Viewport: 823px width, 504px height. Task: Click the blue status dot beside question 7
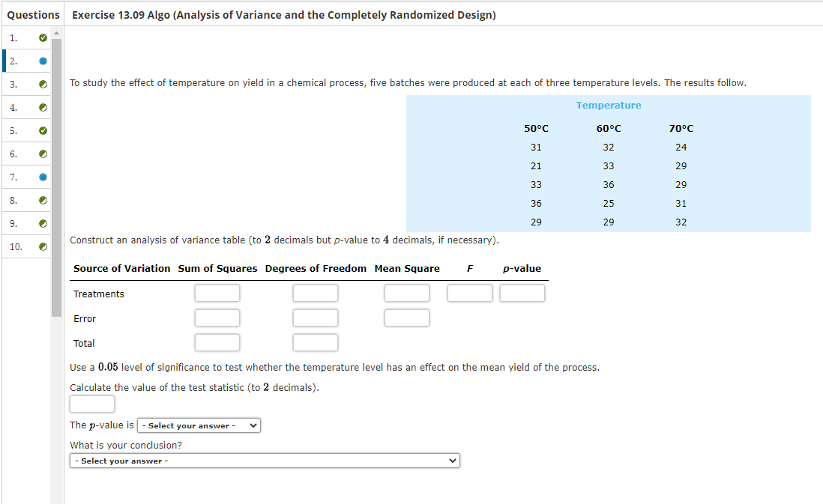(43, 177)
